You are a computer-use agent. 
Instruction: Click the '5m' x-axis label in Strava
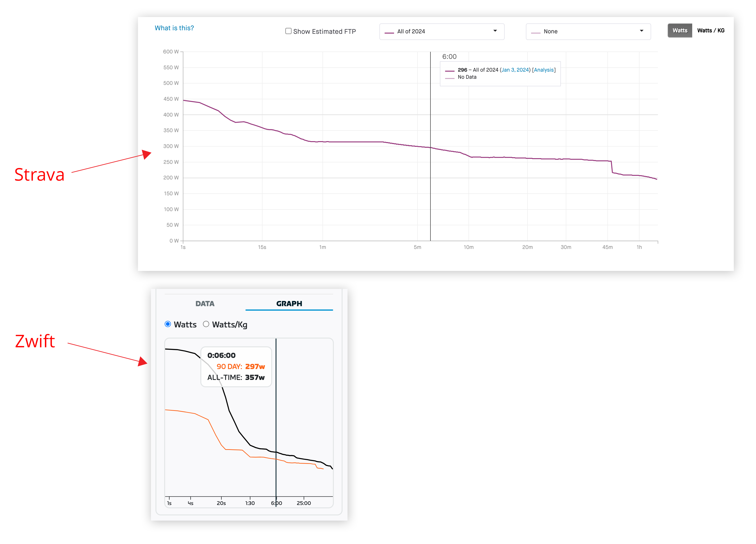(417, 247)
